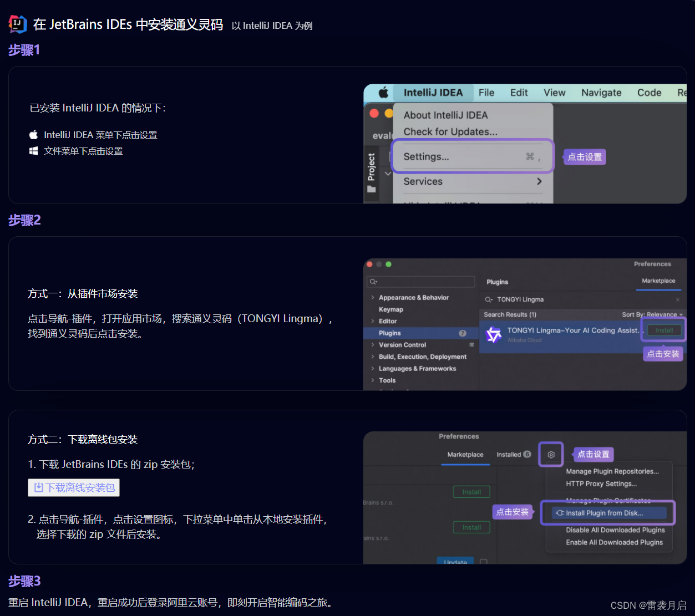Click the 下载离线安装包 download button
Viewport: 695px width, 616px height.
pyautogui.click(x=74, y=487)
